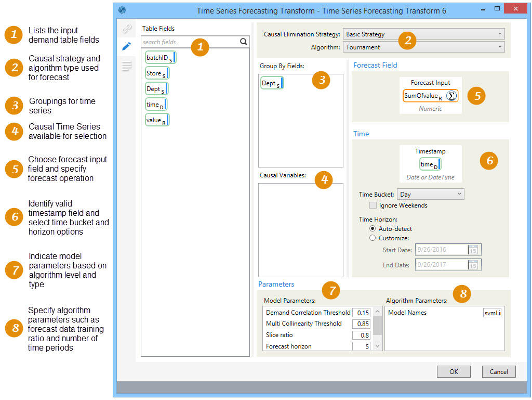Click the Model Parameters scrollbar down arrow
532x400 pixels.
click(378, 346)
